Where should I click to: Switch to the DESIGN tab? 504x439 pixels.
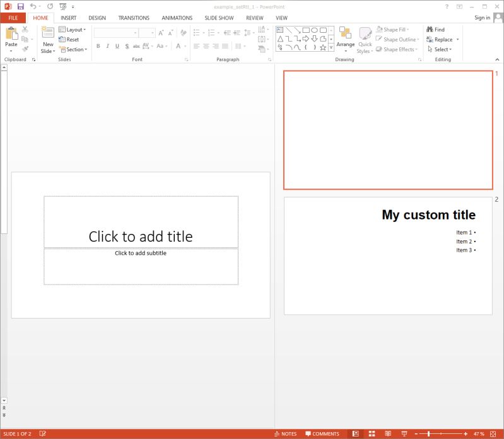tap(97, 18)
